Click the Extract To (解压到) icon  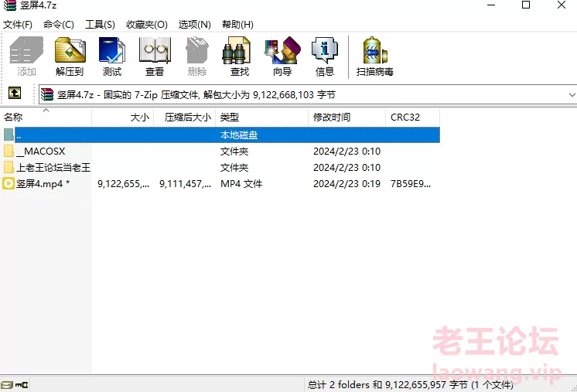click(70, 56)
